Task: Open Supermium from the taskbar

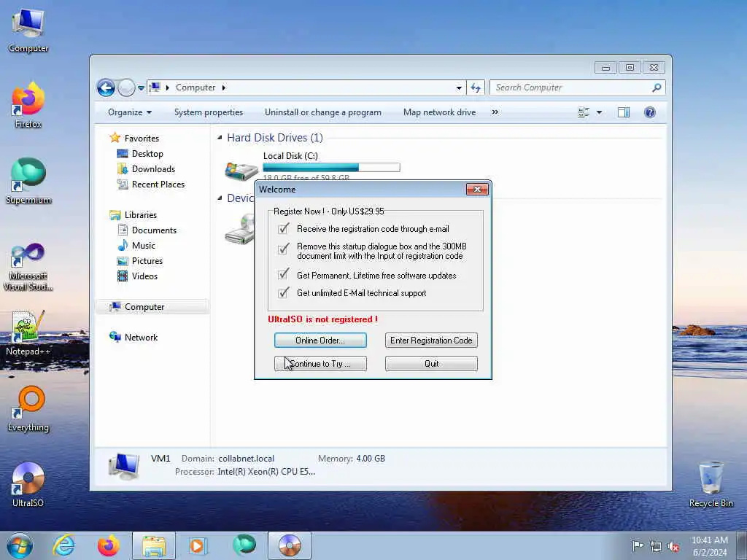Action: point(244,545)
